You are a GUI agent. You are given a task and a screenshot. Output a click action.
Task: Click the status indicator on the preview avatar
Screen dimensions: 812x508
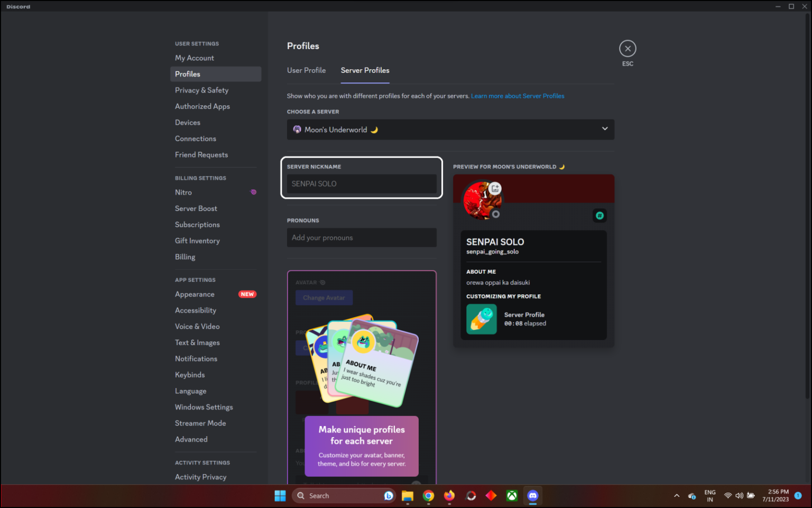[x=496, y=215]
